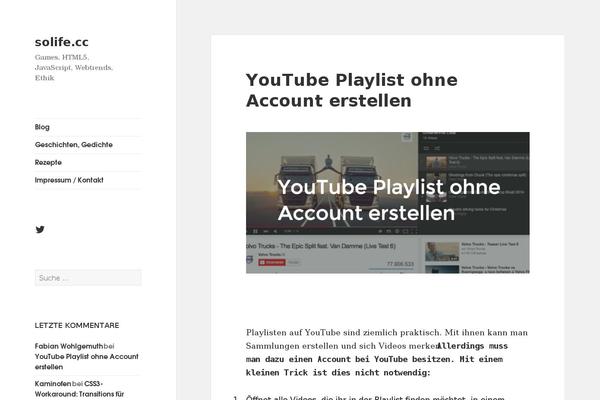Select the LETZTE KOMMENTARE heading
Image resolution: width=600 pixels, height=400 pixels.
77,325
